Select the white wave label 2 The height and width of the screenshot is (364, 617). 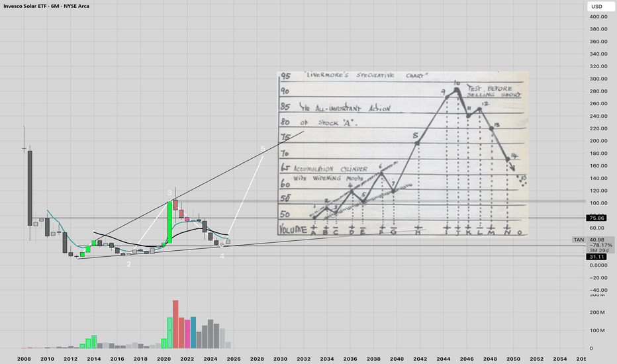[128, 264]
